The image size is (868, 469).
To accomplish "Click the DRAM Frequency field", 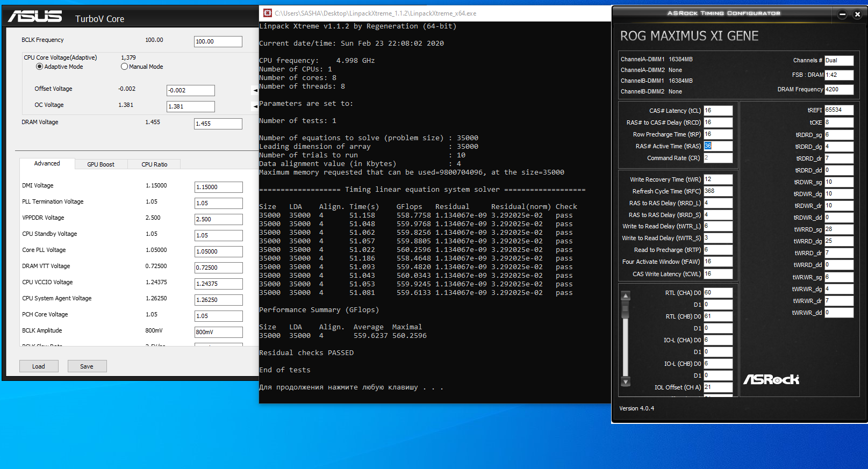I will (x=839, y=90).
